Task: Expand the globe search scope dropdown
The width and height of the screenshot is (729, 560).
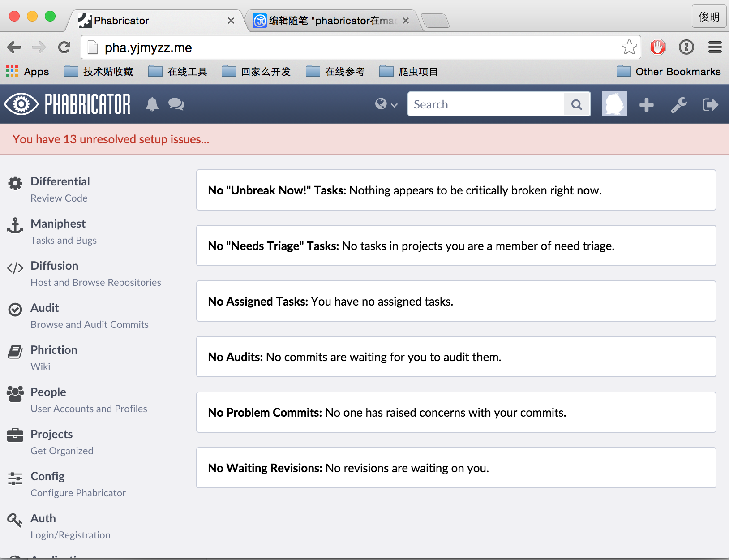Action: [386, 104]
